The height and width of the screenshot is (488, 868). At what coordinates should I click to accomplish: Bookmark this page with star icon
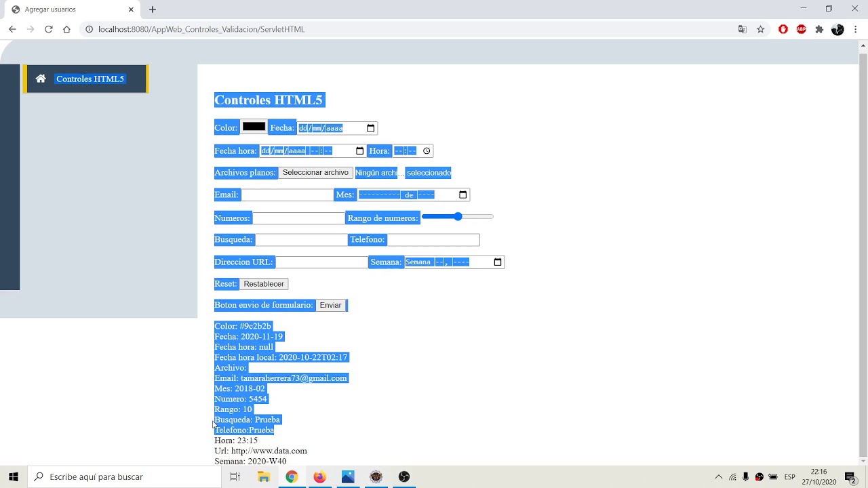(761, 29)
